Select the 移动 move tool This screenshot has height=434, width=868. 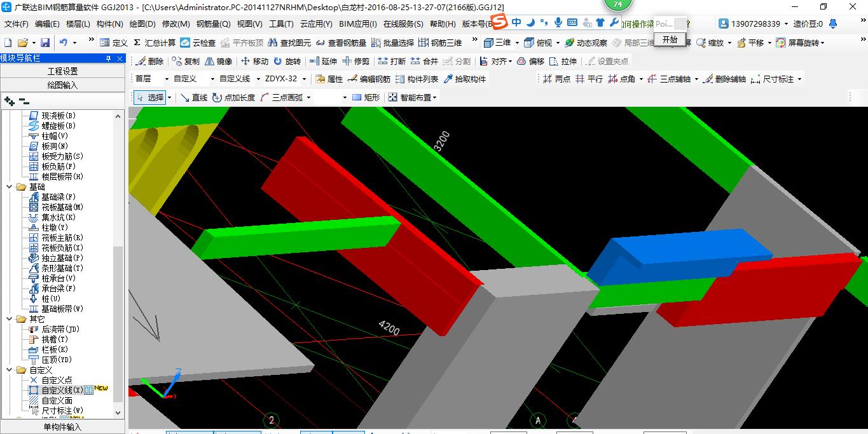coord(255,61)
